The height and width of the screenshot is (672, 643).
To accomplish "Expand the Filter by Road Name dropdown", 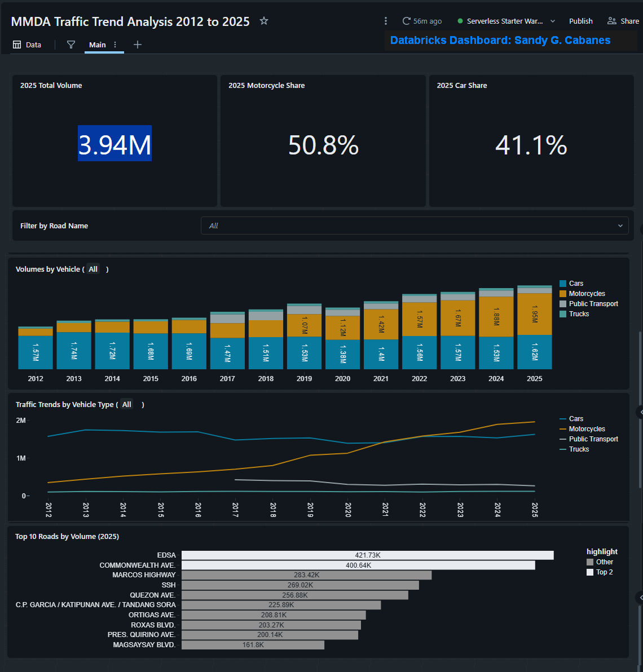I will [x=415, y=226].
